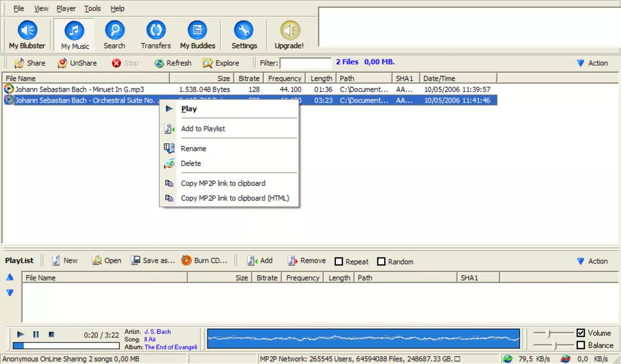Choose Copy MP2P link to clipboard (HTML)
Image resolution: width=621 pixels, height=364 pixels.
[230, 198]
